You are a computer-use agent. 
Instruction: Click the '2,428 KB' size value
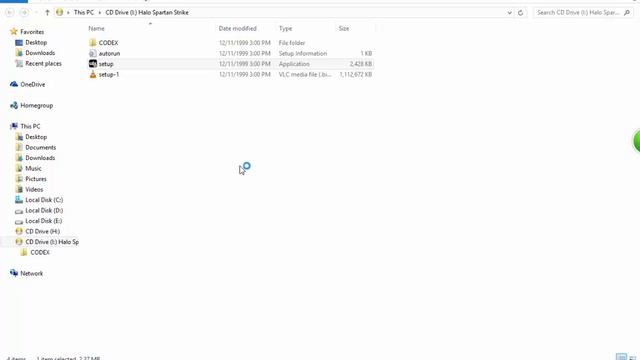click(x=361, y=64)
